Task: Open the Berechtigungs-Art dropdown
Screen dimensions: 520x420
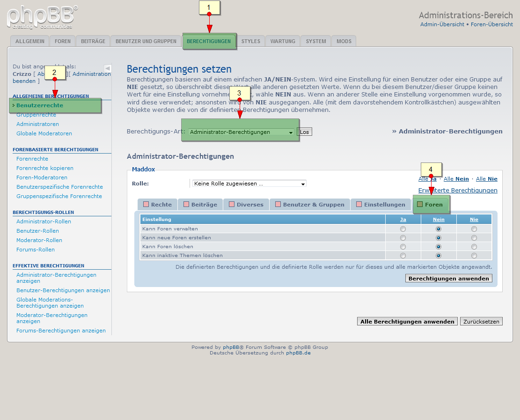Action: (242, 133)
